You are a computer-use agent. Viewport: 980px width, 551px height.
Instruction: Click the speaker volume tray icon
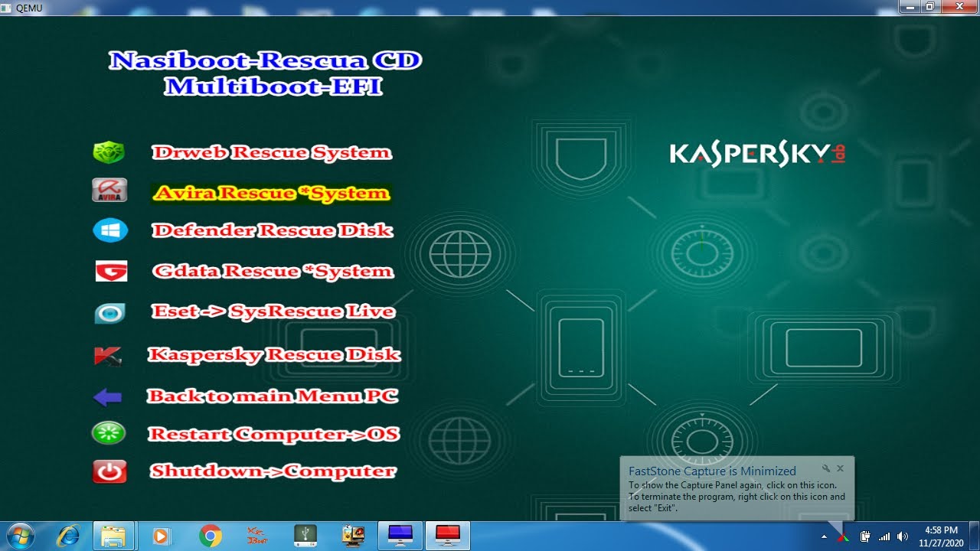903,536
